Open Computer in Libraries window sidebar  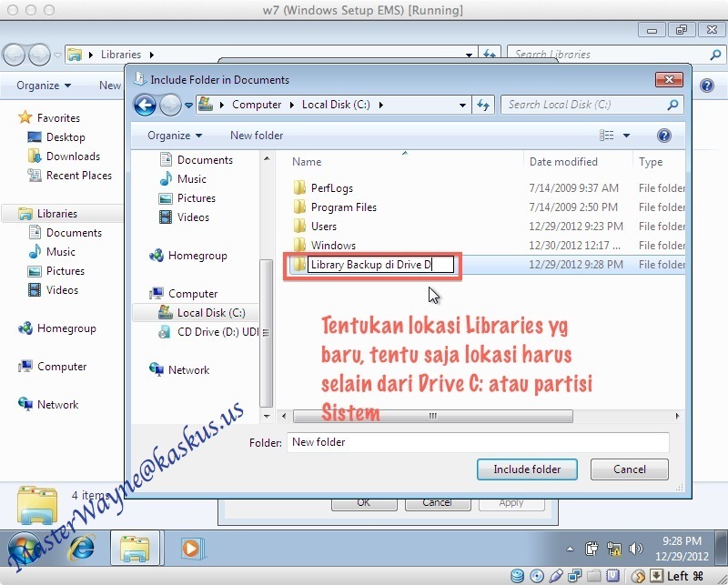tap(53, 367)
